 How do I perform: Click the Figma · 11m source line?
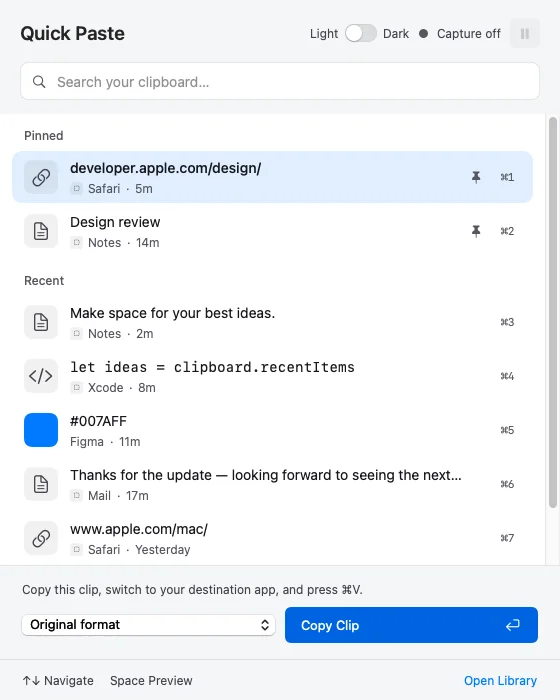click(105, 442)
